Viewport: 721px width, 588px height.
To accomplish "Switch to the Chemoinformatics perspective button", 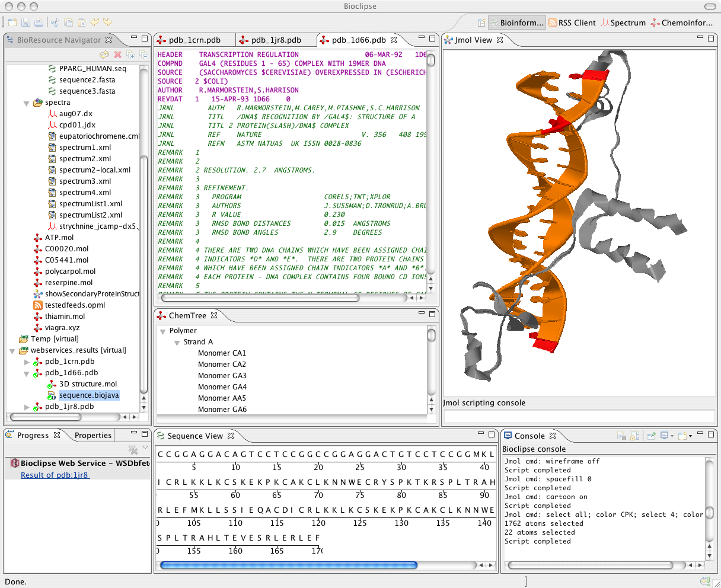I will (682, 23).
